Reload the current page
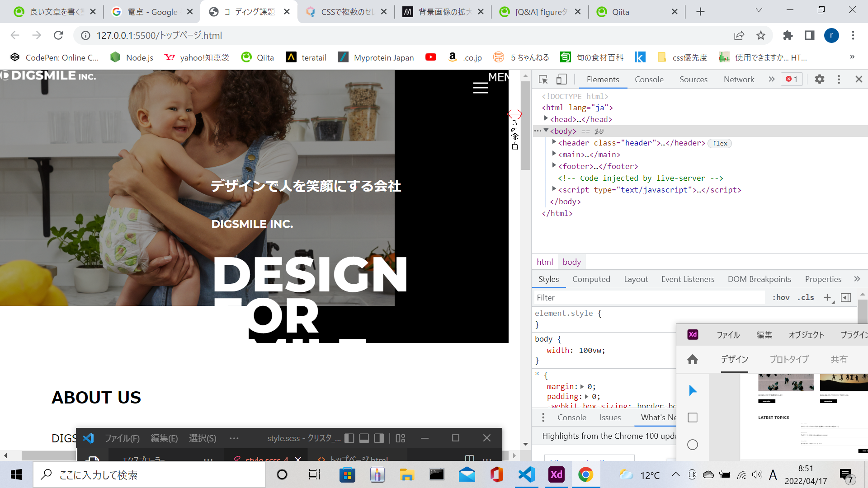Image resolution: width=868 pixels, height=488 pixels. pos(58,35)
